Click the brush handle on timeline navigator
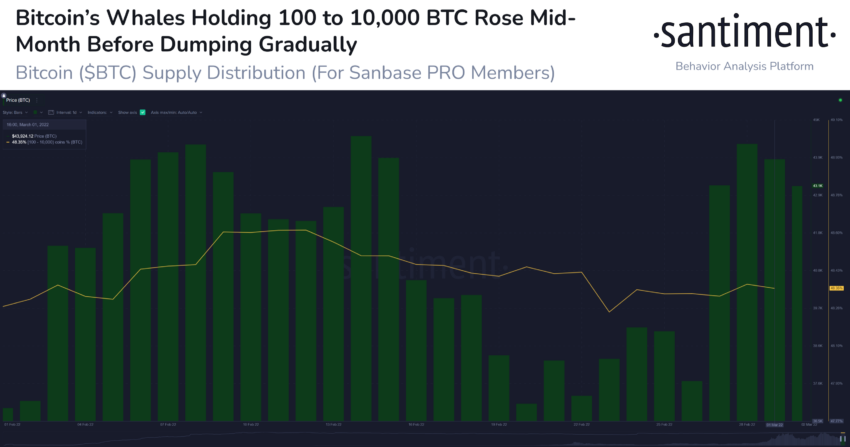 [x=842, y=438]
